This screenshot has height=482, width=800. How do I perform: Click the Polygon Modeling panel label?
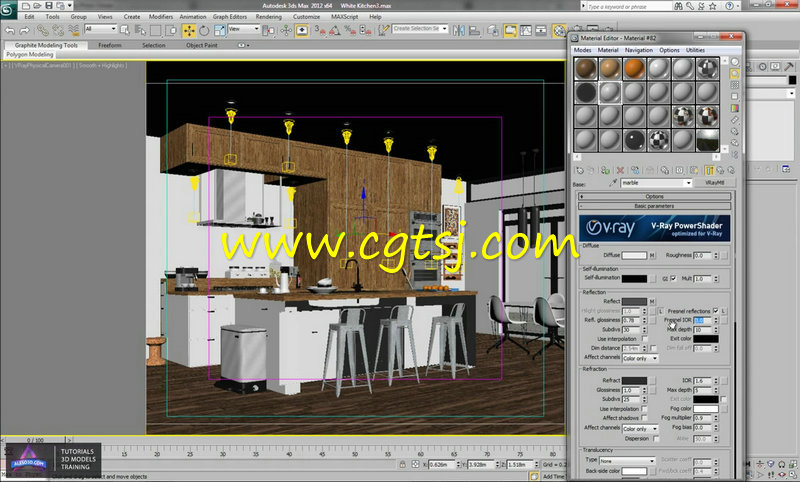pyautogui.click(x=30, y=54)
